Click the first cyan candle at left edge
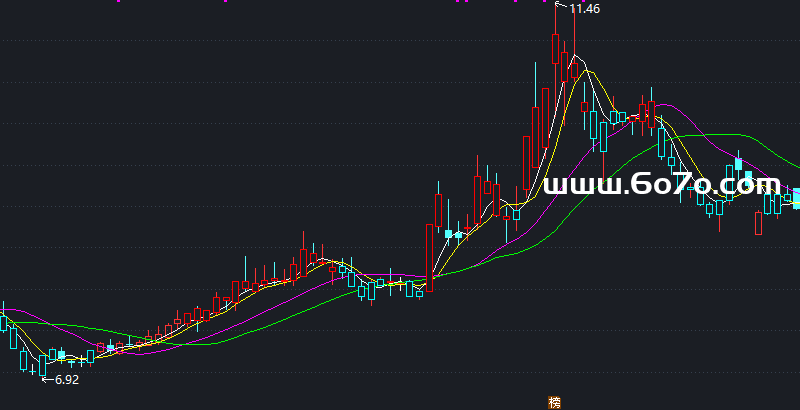The height and width of the screenshot is (410, 800). 4,322
